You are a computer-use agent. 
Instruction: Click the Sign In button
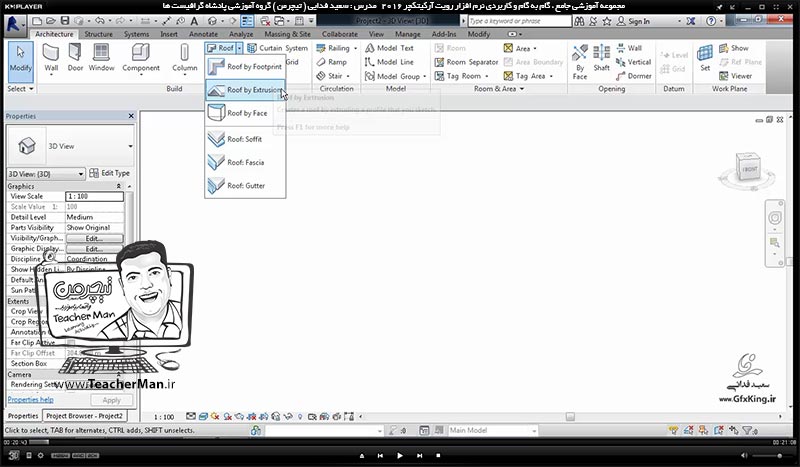point(634,21)
